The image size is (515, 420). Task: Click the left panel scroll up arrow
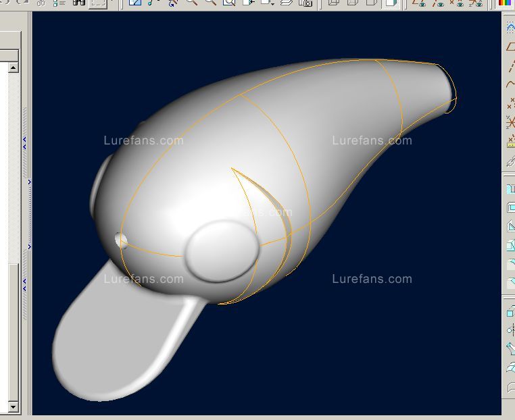click(x=13, y=68)
